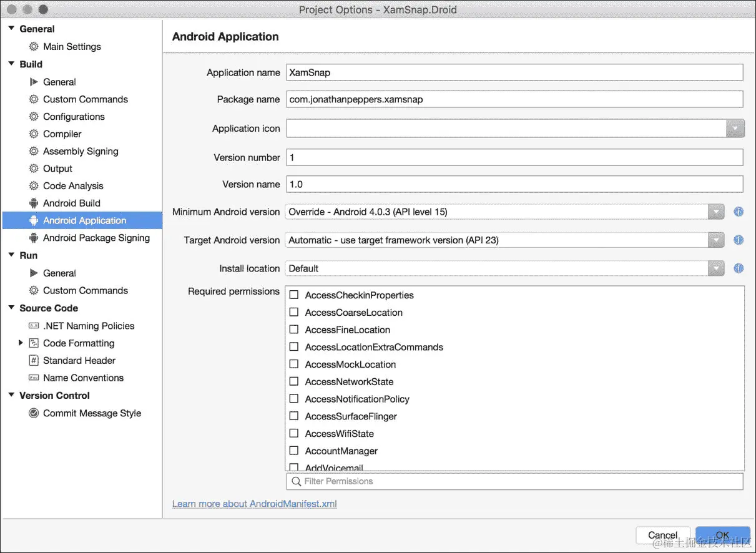Click the info icon beside Target Android version
Screen dimensions: 756x553
coord(739,240)
